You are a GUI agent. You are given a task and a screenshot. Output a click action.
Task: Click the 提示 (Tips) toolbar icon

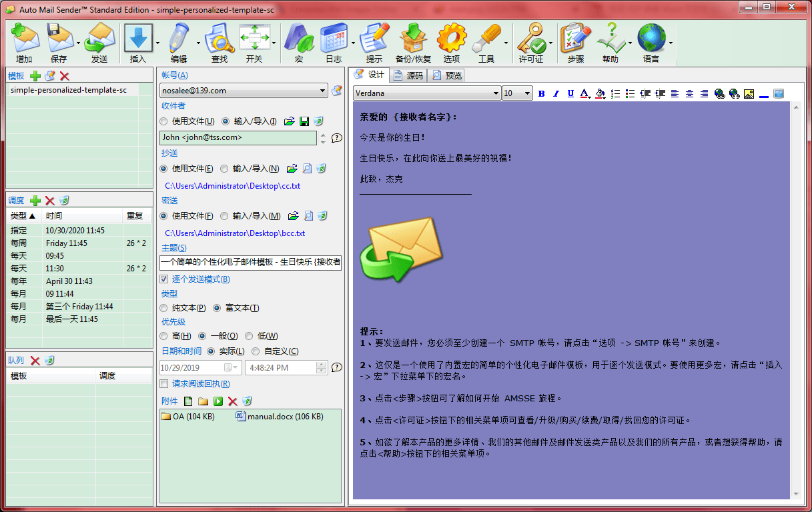pos(374,38)
